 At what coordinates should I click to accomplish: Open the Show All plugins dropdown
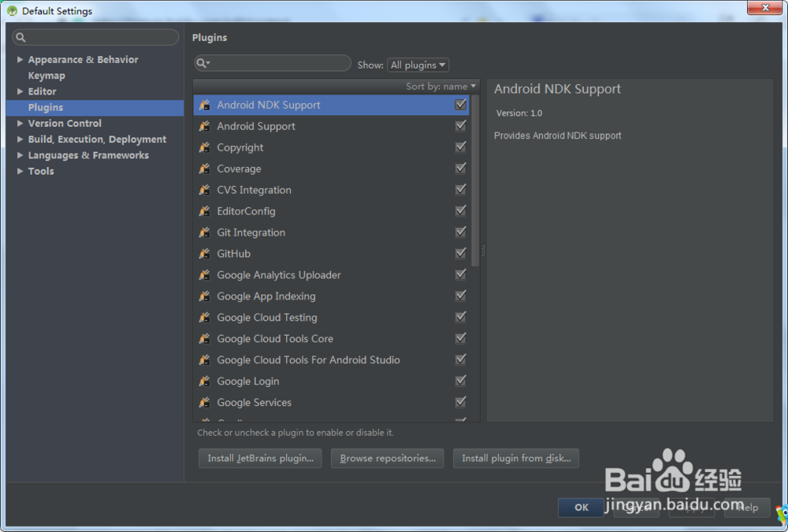pyautogui.click(x=418, y=65)
